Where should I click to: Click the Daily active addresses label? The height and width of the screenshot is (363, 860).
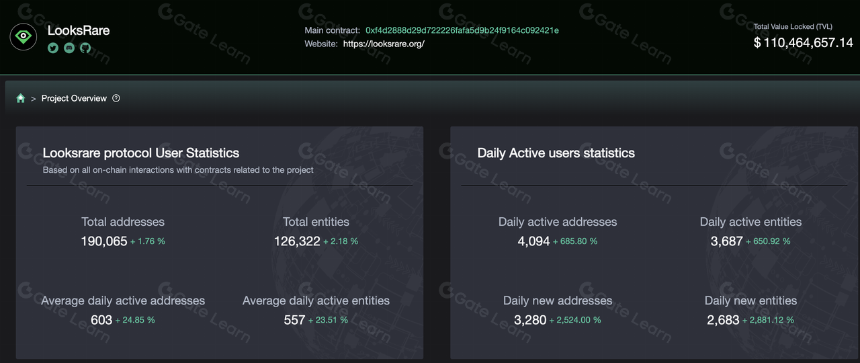[558, 222]
